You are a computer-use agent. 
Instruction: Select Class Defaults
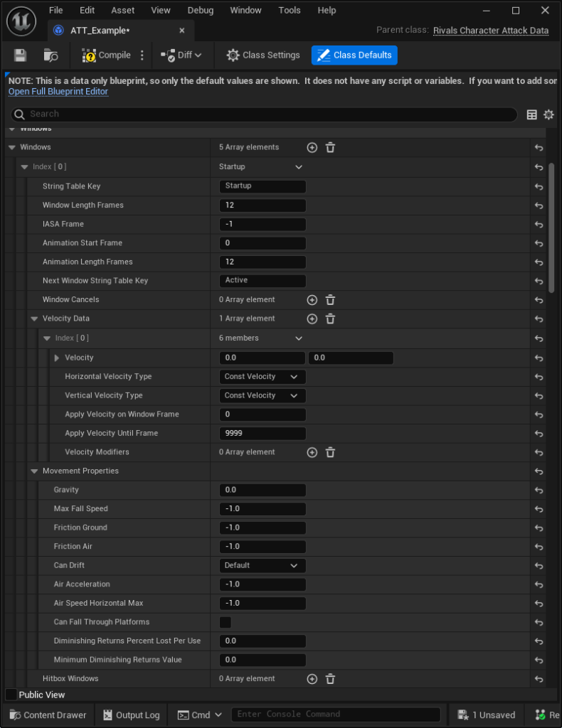[x=354, y=55]
